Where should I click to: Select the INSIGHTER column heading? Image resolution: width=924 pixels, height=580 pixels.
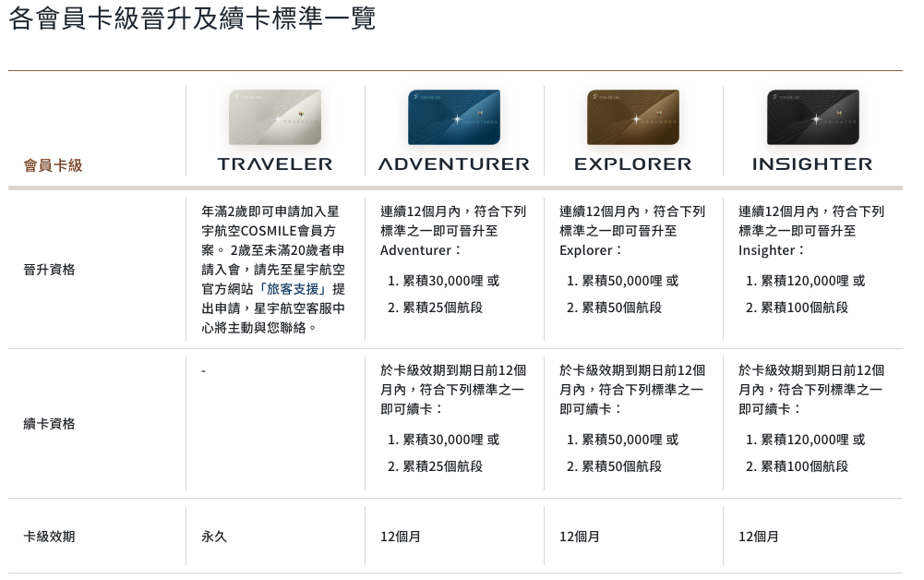tap(812, 163)
